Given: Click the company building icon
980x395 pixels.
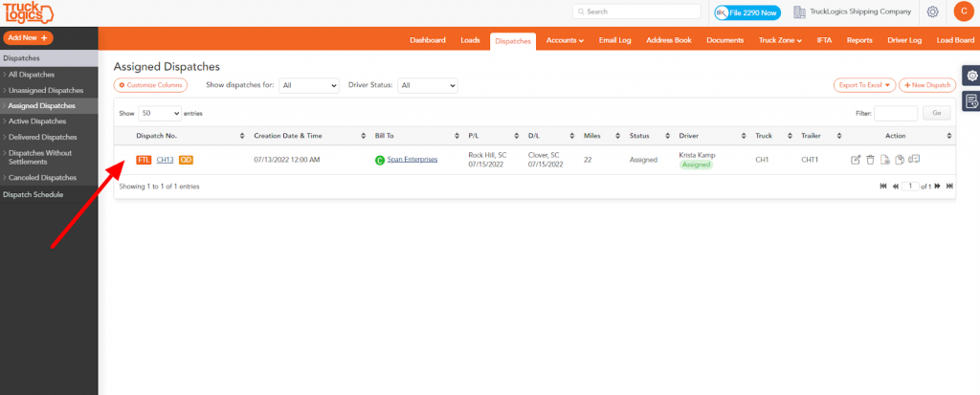Looking at the screenshot, I should [x=799, y=11].
